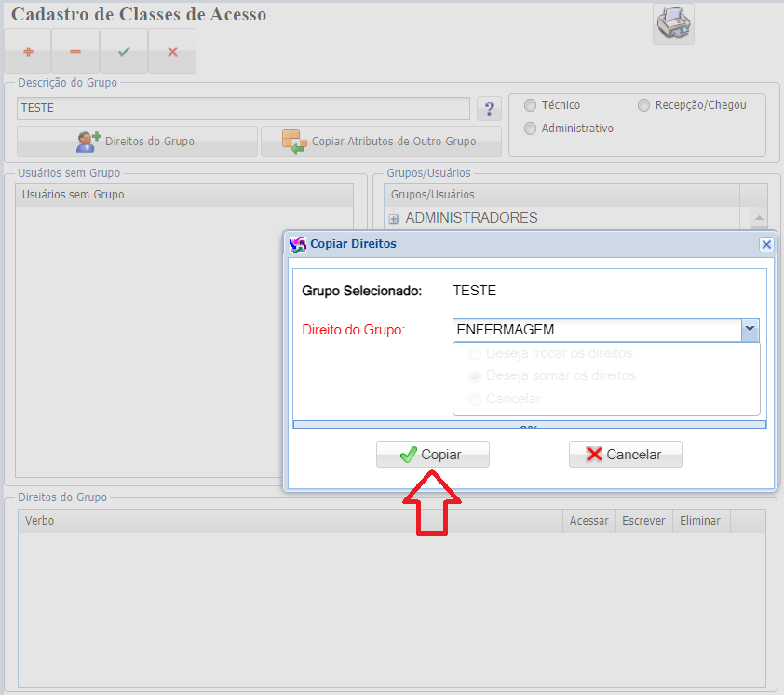
Task: Click the ENFERMAGEM combo box field
Action: coord(597,330)
